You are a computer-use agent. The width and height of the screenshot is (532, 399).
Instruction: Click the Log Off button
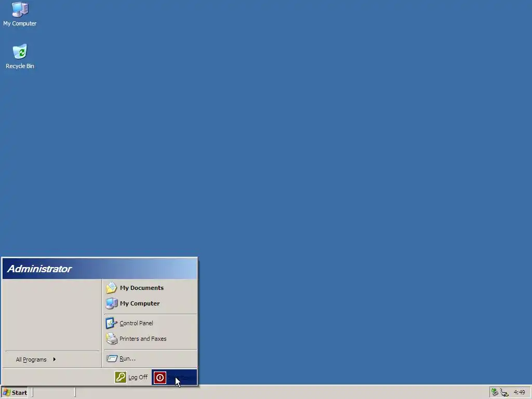click(131, 377)
